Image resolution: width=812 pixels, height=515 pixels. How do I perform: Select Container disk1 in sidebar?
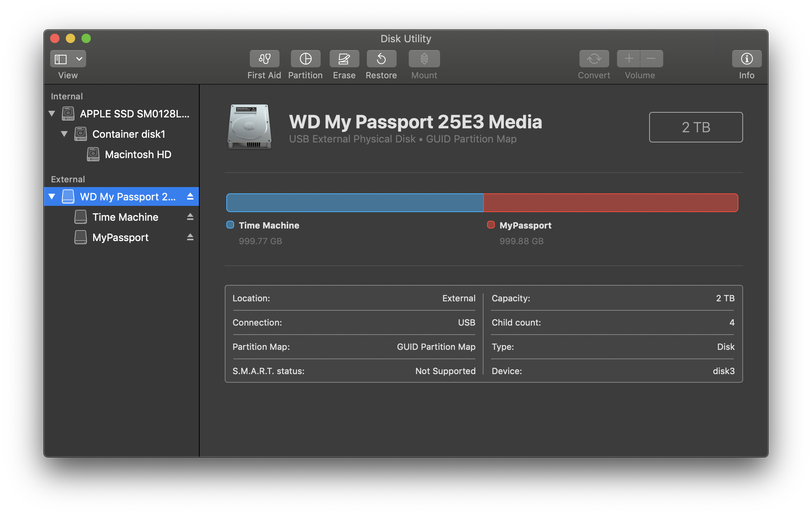(121, 134)
